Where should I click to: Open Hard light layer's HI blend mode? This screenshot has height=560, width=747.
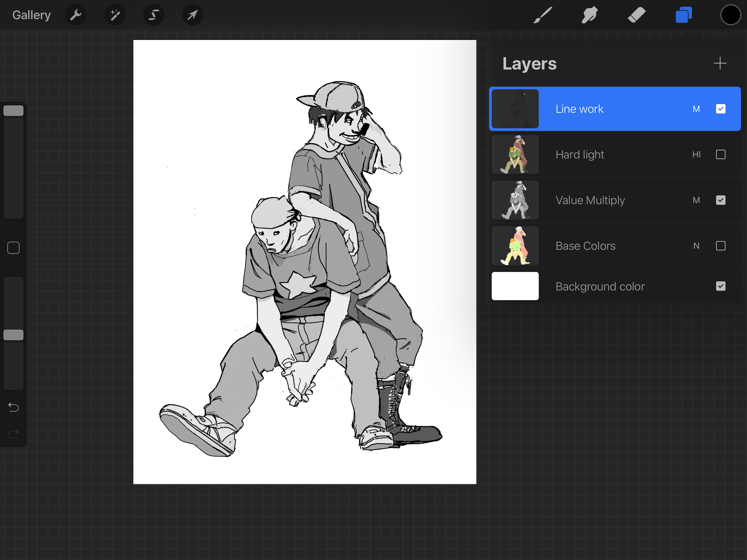[696, 154]
